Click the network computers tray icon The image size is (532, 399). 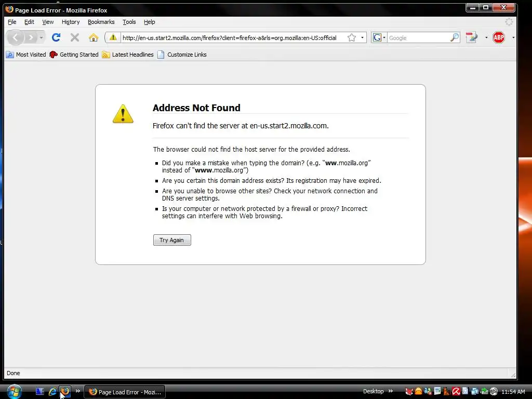pyautogui.click(x=475, y=392)
